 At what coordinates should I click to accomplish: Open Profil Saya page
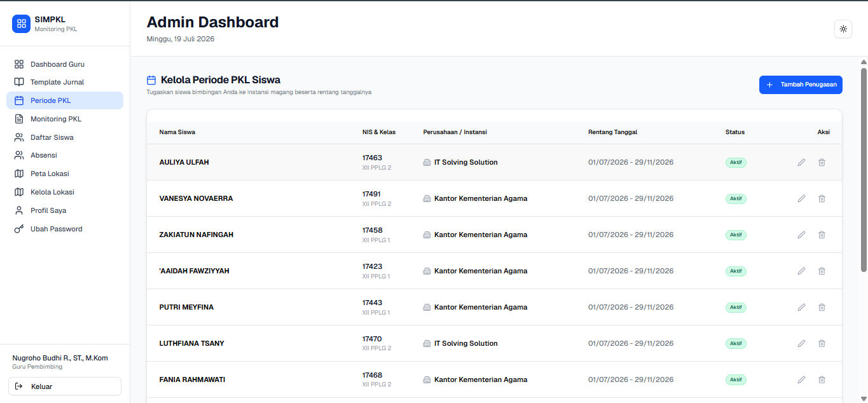(x=65, y=210)
